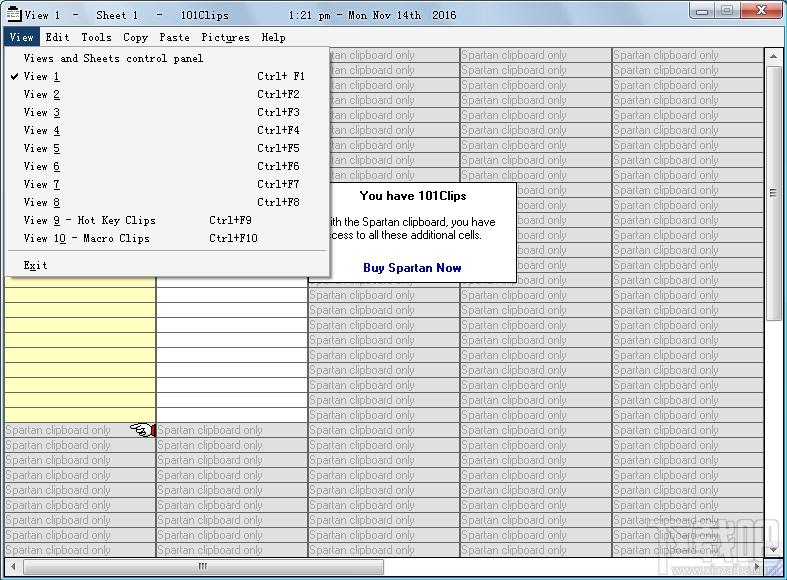Click horizontal scrollbar right arrow
This screenshot has height=580, width=787.
[756, 566]
